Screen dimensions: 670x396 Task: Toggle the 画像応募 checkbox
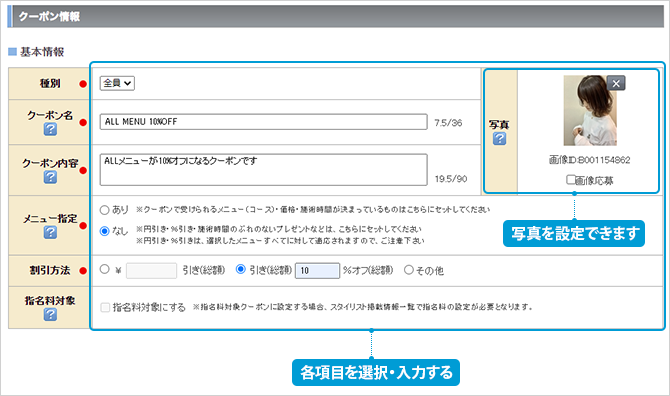click(571, 179)
